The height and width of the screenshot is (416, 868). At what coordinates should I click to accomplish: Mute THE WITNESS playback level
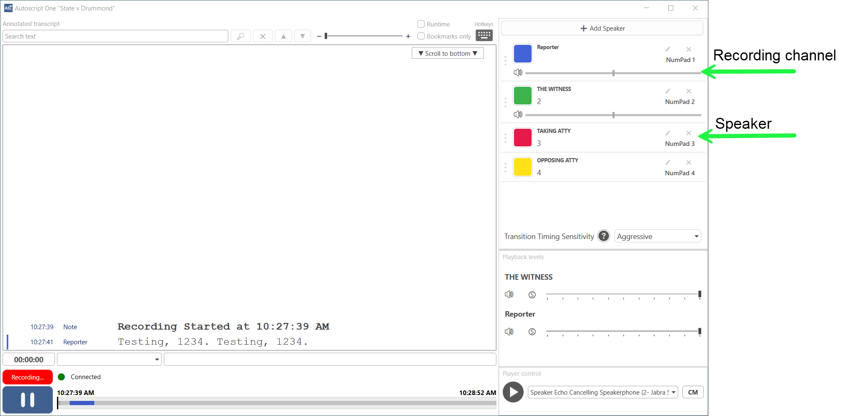[509, 294]
